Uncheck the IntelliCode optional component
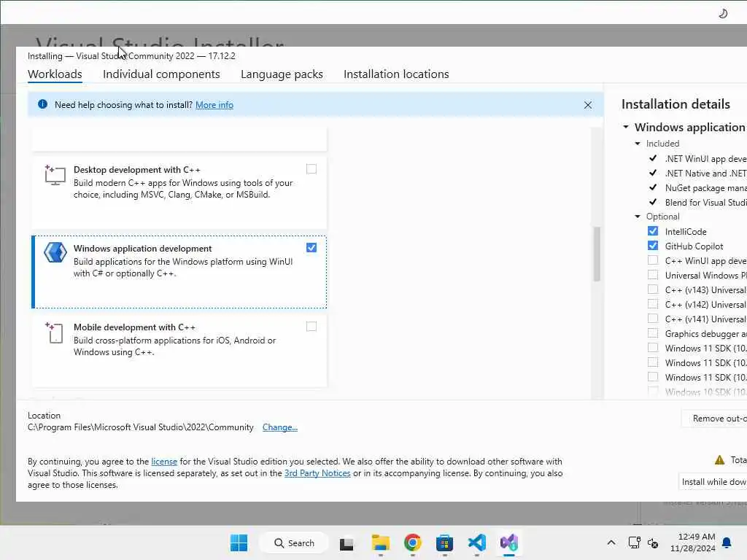Screen dimensions: 747x560 [x=653, y=231]
